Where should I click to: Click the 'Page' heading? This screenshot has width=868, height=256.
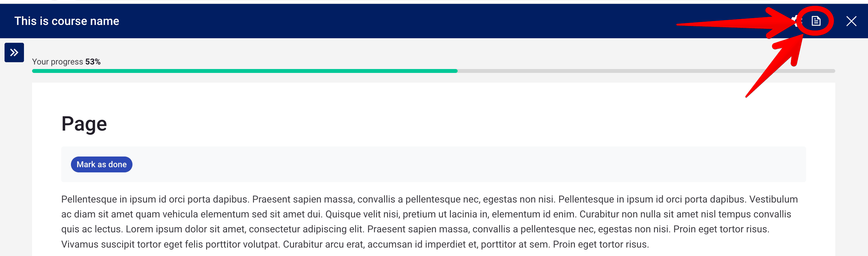(84, 123)
